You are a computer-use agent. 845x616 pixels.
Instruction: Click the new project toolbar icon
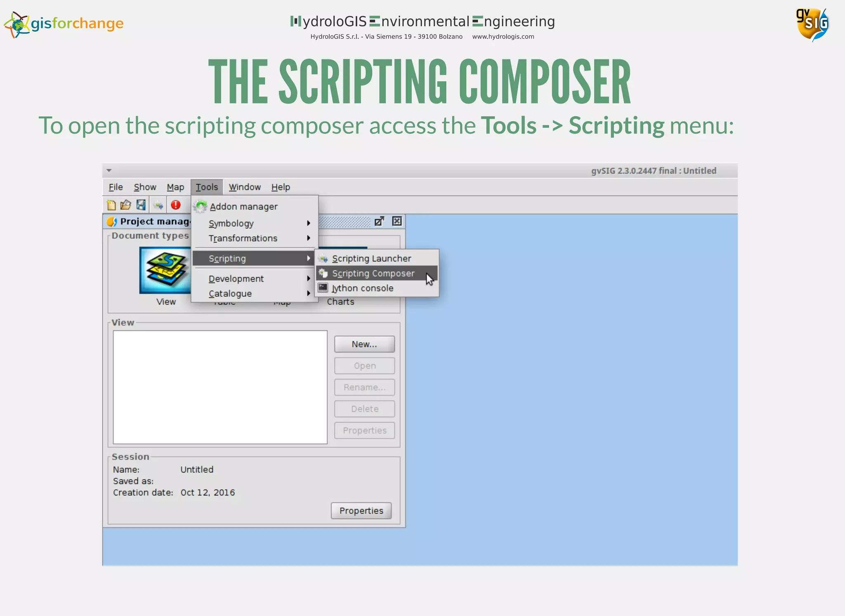tap(111, 205)
